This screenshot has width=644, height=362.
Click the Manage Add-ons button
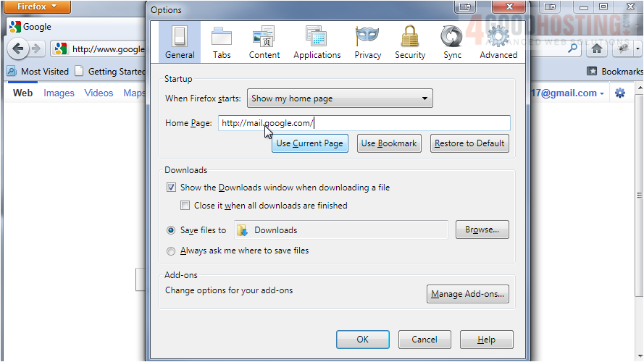pyautogui.click(x=468, y=294)
